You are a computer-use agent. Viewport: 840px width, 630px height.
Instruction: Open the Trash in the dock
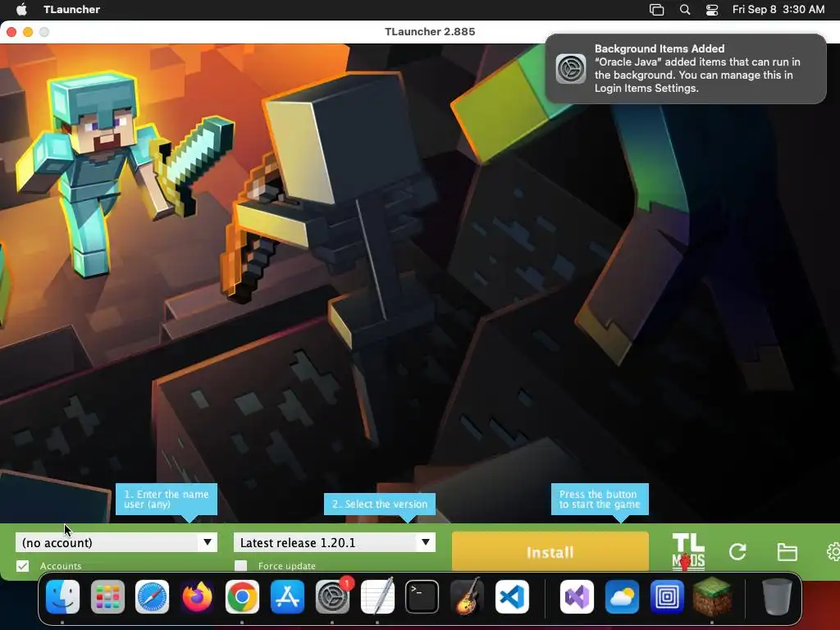[x=777, y=597]
